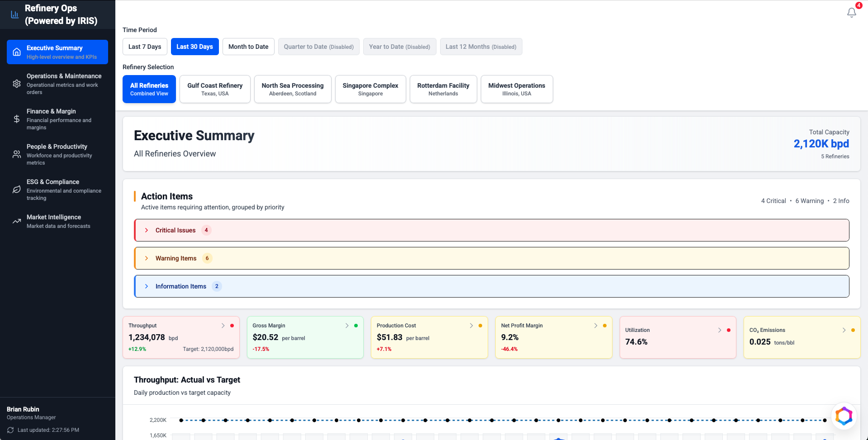The image size is (868, 440).
Task: Switch time period to Month to Date
Action: pyautogui.click(x=248, y=47)
